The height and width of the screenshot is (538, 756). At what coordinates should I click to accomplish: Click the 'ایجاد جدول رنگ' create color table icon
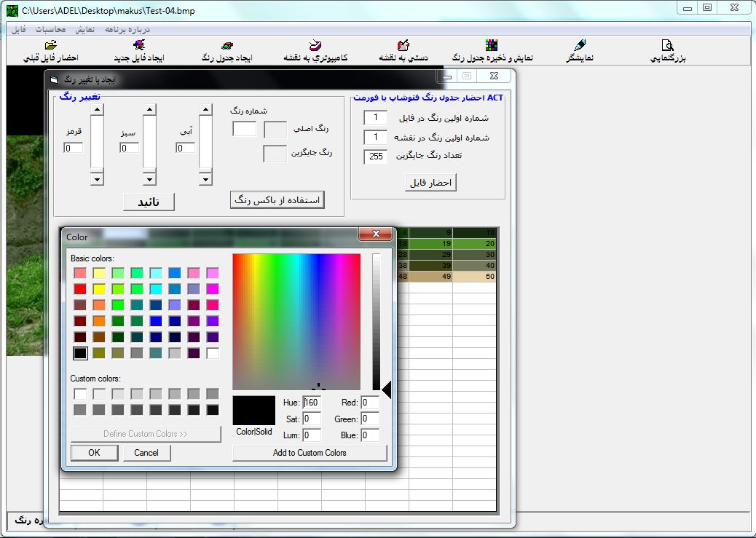tap(227, 46)
